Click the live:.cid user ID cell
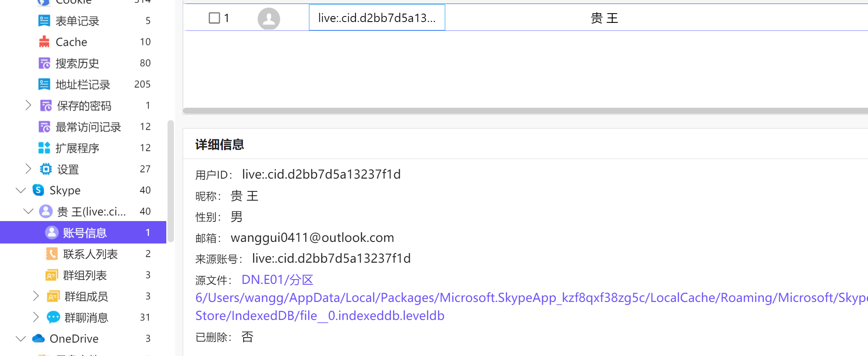This screenshot has width=868, height=356. 377,18
